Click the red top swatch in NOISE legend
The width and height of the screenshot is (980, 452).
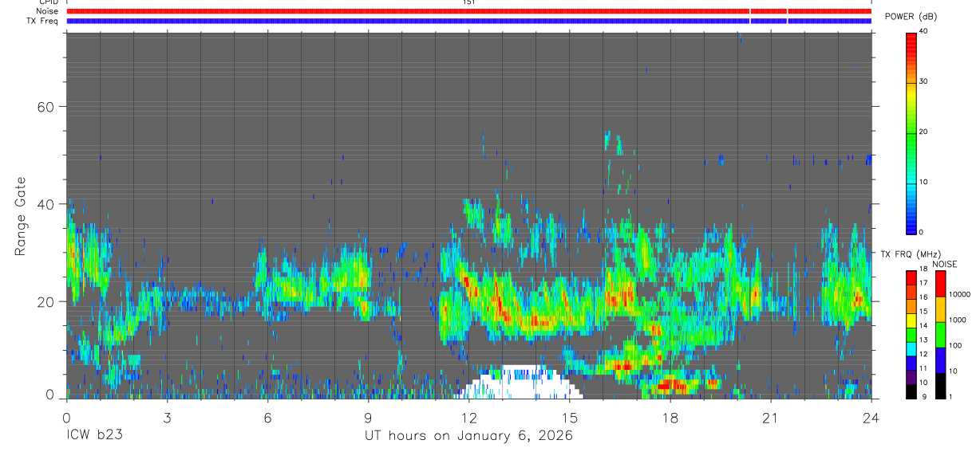click(x=940, y=283)
